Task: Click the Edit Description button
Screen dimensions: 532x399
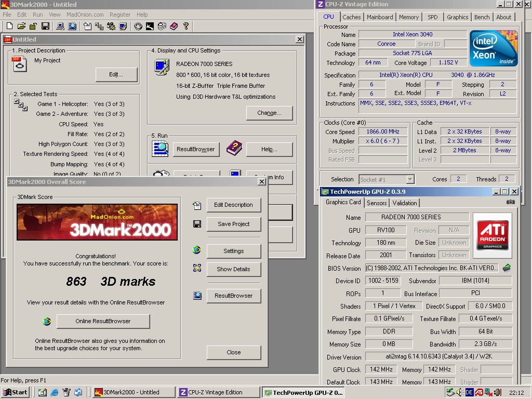Action: click(x=233, y=205)
